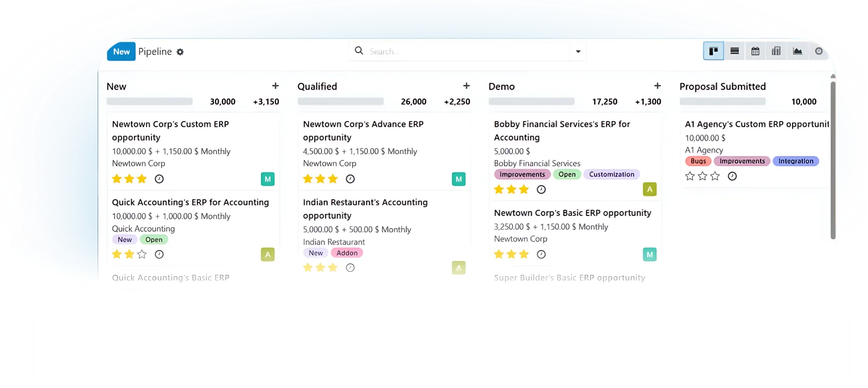Click the New column progress bar
Image resolution: width=868 pixels, height=388 pixels.
150,101
